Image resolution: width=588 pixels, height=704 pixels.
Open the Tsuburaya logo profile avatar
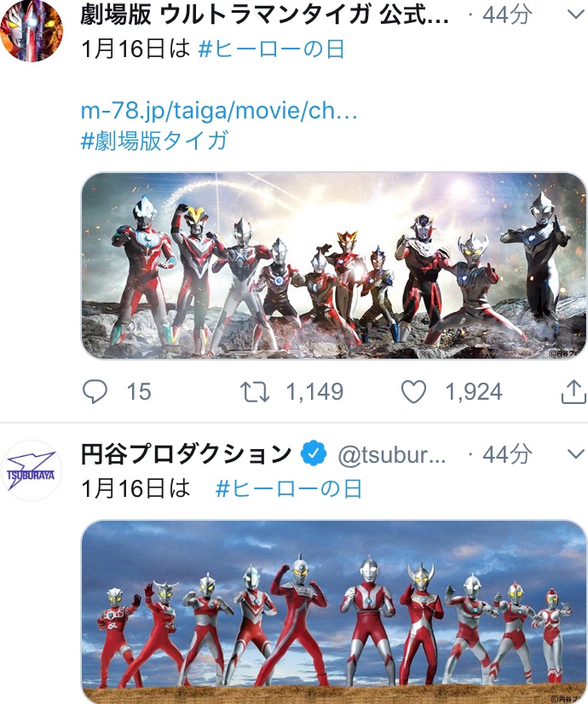tap(32, 470)
